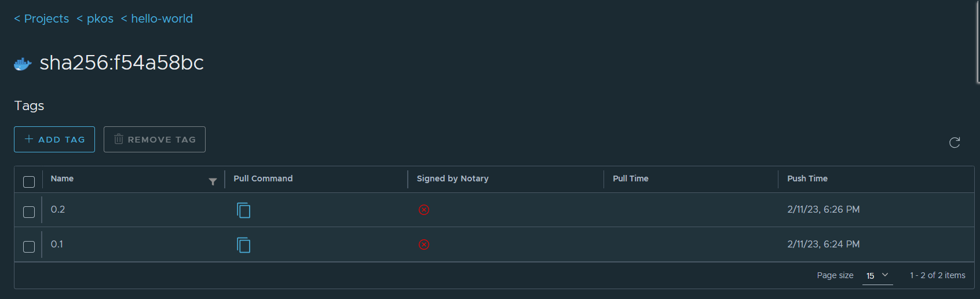Return to hello-world repository breadcrumb
980x299 pixels.
pyautogui.click(x=157, y=19)
